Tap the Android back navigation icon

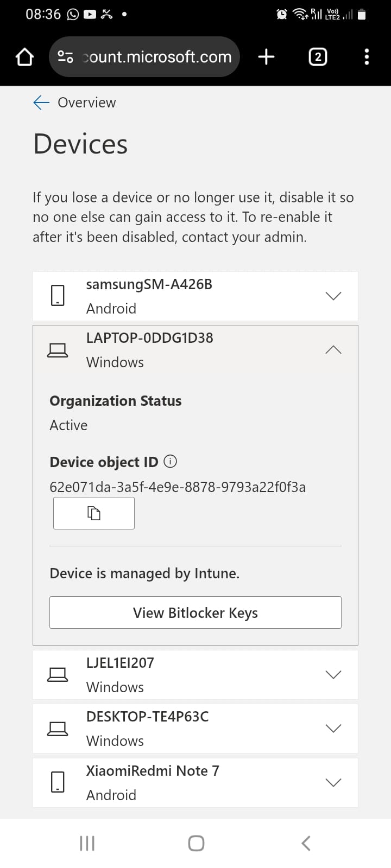click(x=306, y=843)
